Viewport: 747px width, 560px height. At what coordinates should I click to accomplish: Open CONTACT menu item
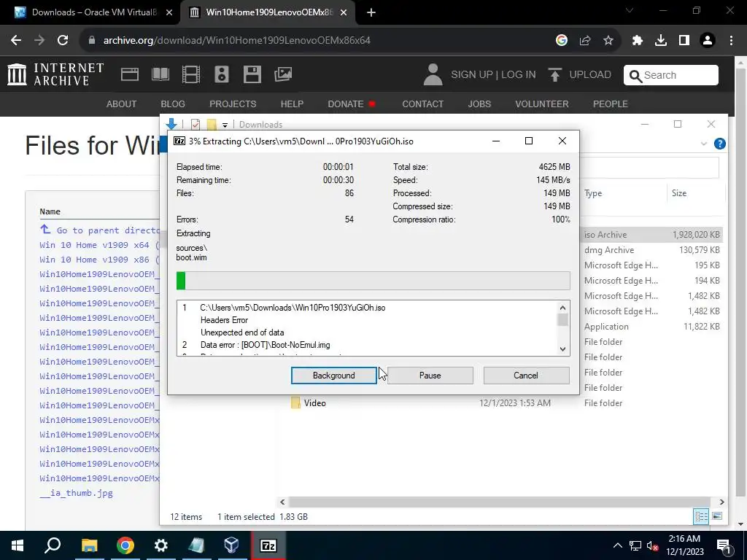(x=422, y=104)
